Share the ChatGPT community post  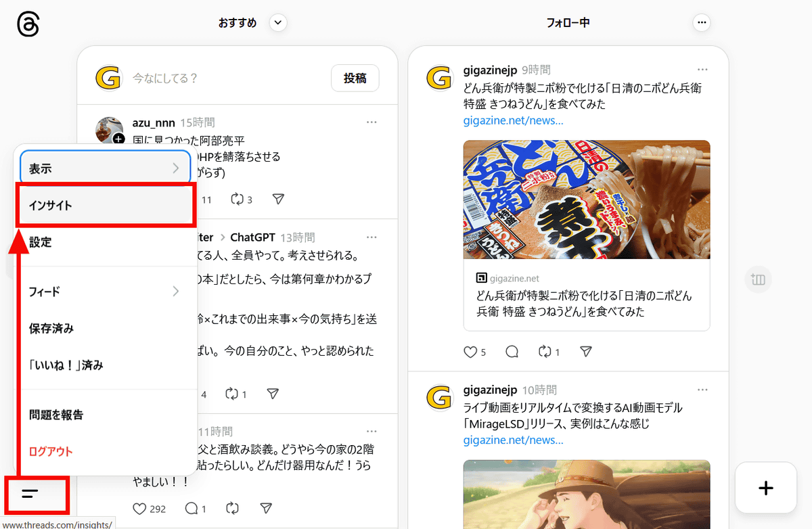[x=273, y=394]
